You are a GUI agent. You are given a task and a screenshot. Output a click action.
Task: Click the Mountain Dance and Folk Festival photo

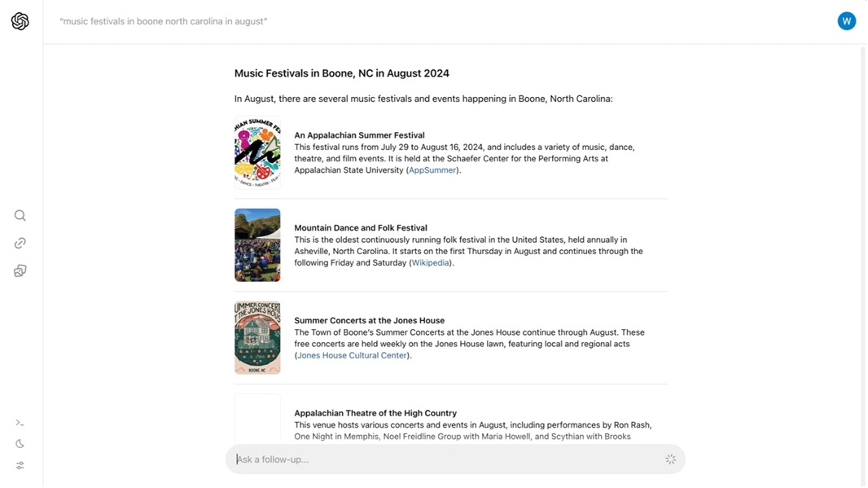257,245
